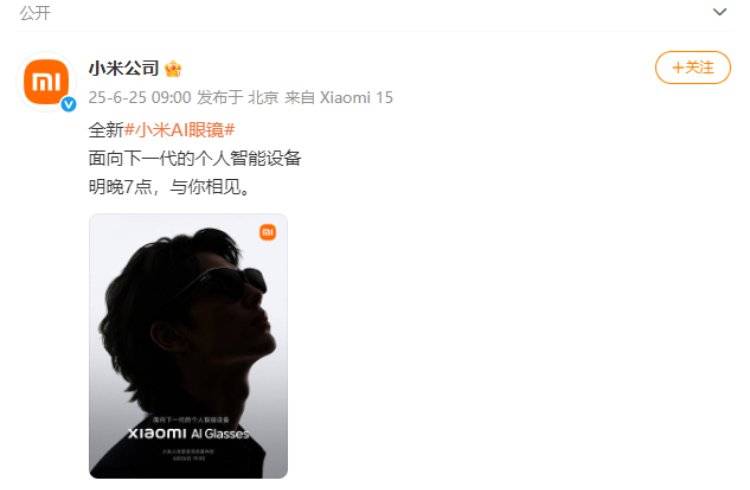Click the small caption above Xiaomi AI Glasses
This screenshot has height=490, width=750.
tap(191, 420)
